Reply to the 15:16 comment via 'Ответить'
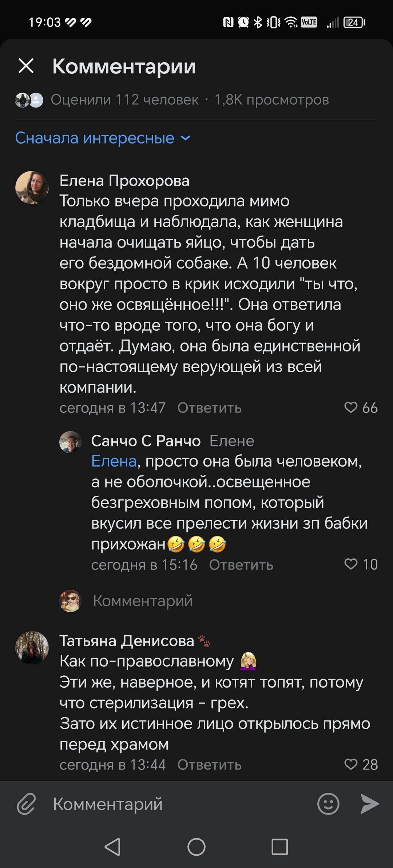393x868 pixels. [241, 565]
